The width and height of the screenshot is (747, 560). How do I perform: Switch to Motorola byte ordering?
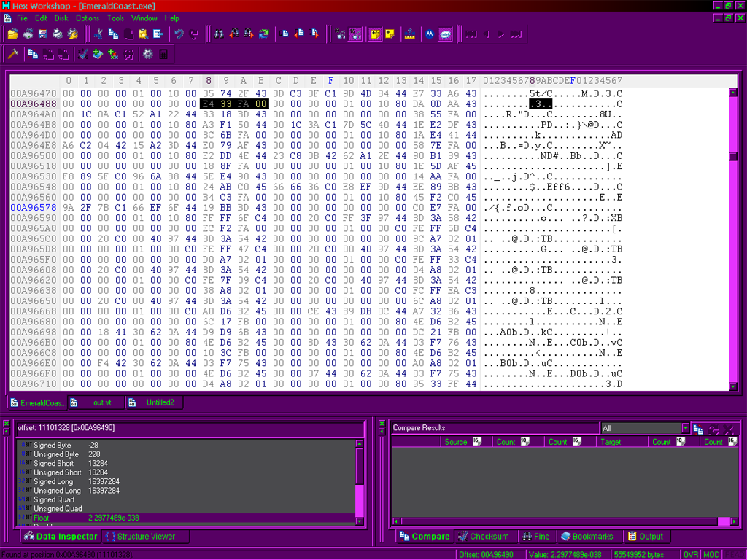(430, 34)
